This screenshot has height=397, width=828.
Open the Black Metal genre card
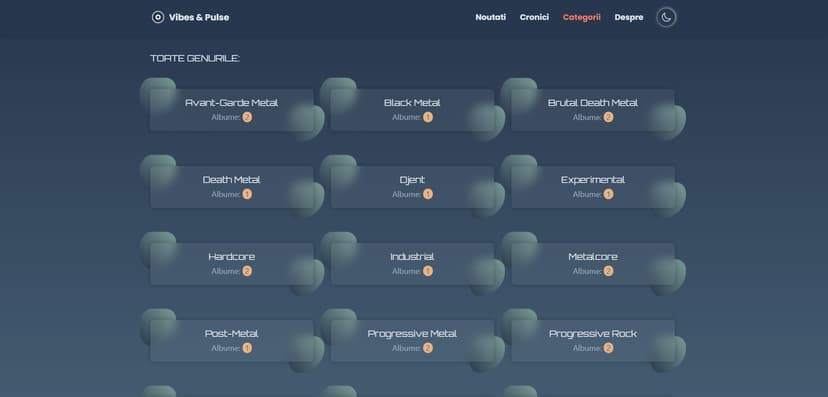(412, 110)
